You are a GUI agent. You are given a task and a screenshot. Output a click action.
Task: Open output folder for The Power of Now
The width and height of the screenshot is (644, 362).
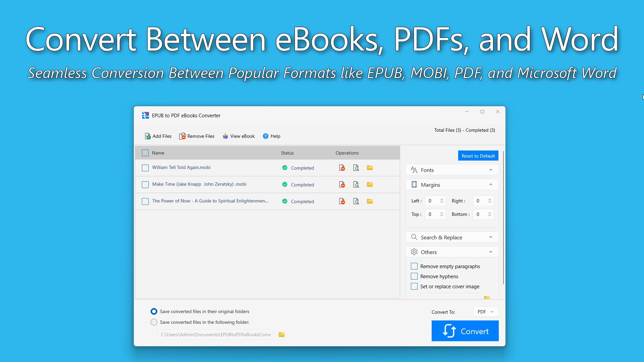coord(370,201)
